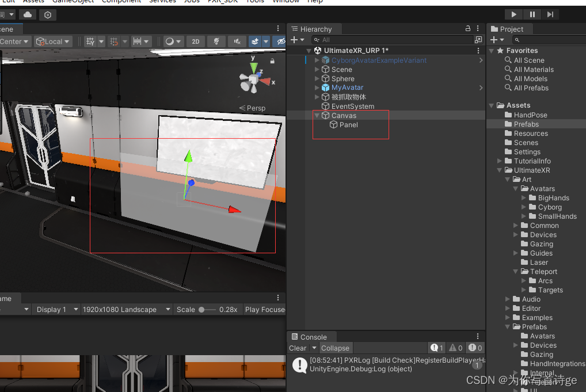The width and height of the screenshot is (586, 392).
Task: Open the Unity version control icon
Action: pos(47,15)
